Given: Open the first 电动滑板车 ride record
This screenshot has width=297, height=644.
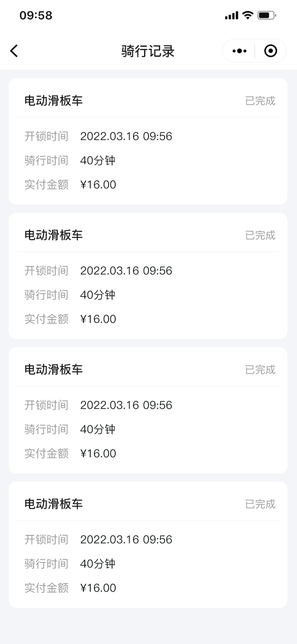Looking at the screenshot, I should click(148, 141).
